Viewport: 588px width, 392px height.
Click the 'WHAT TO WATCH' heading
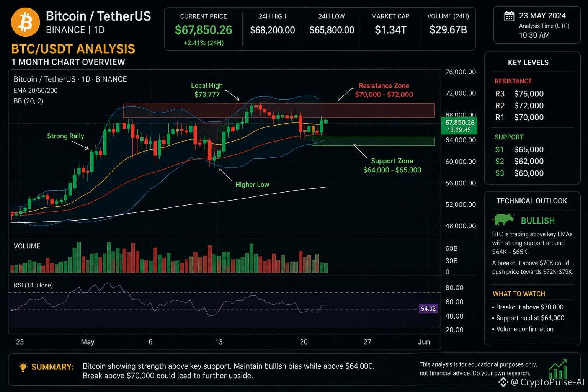tap(519, 294)
